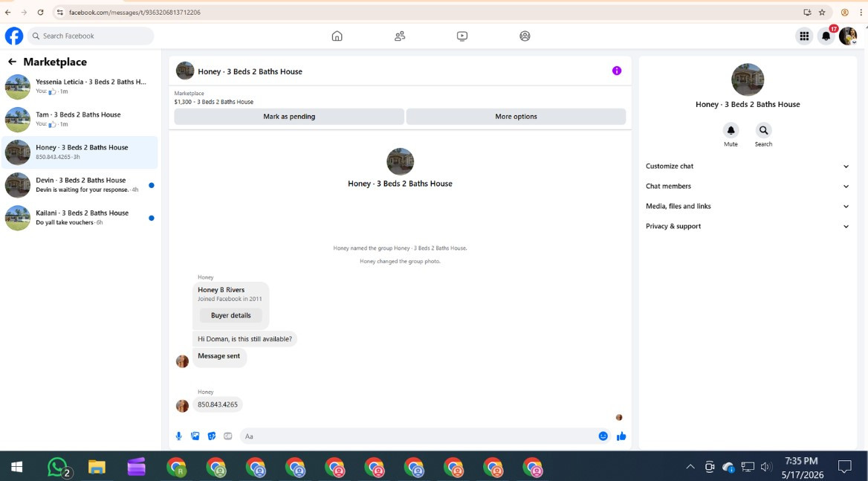This screenshot has width=868, height=481.
Task: Click Mark as pending button
Action: [x=289, y=116]
